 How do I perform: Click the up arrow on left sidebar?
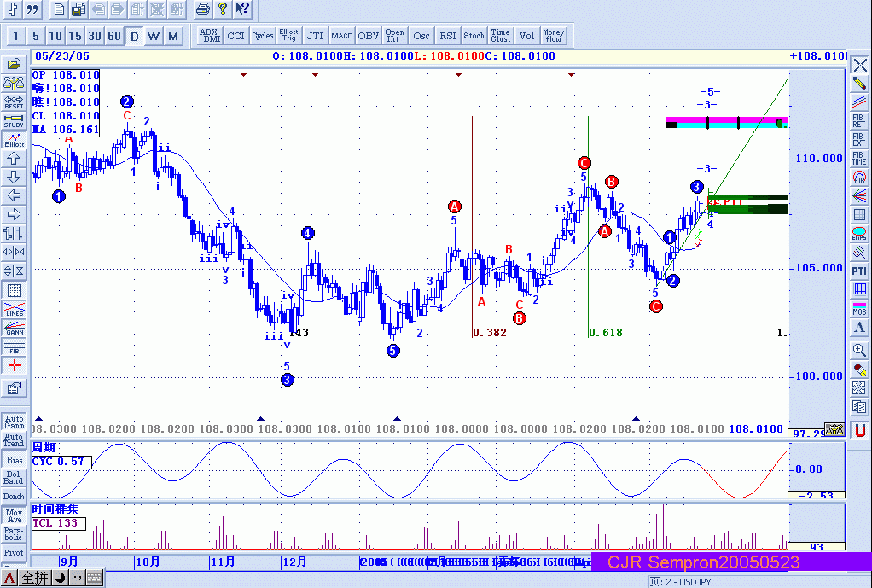14,159
